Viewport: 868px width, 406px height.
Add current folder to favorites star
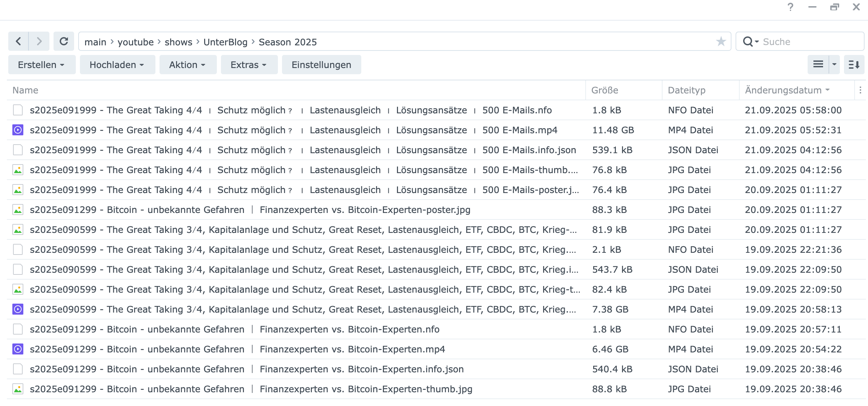click(721, 42)
